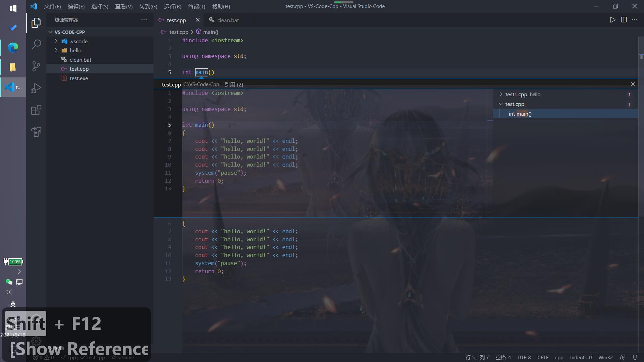Open the Source Control view

click(x=36, y=66)
